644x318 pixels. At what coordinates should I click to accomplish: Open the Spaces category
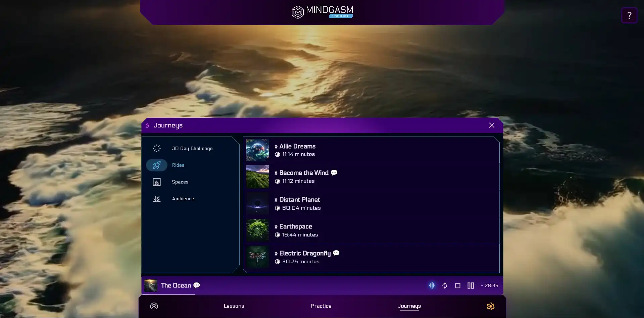(180, 182)
